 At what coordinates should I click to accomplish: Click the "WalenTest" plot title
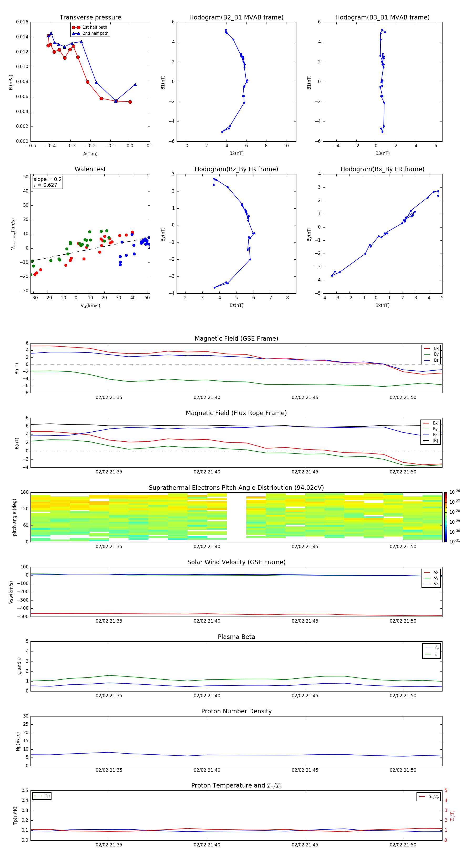(x=90, y=169)
